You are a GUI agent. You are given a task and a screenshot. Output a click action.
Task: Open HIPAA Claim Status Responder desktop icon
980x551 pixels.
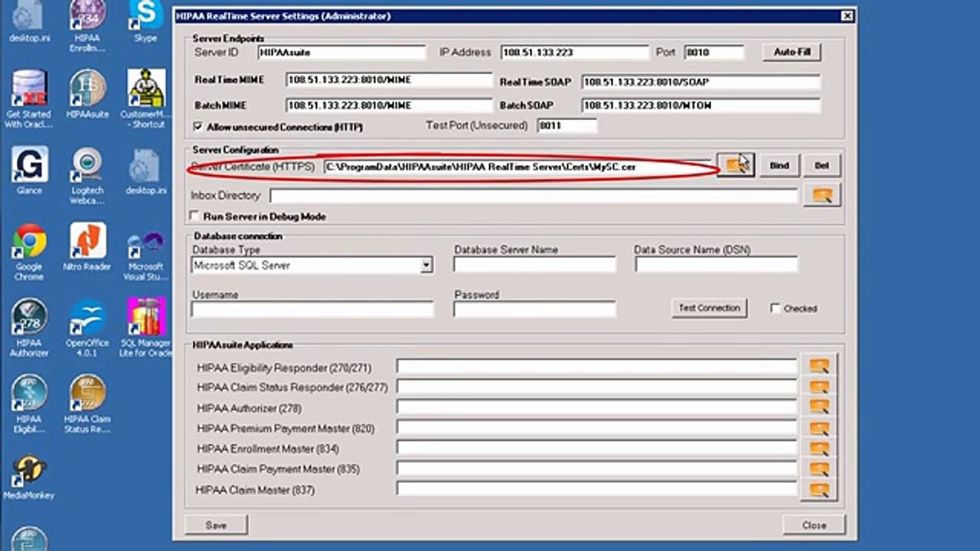87,404
